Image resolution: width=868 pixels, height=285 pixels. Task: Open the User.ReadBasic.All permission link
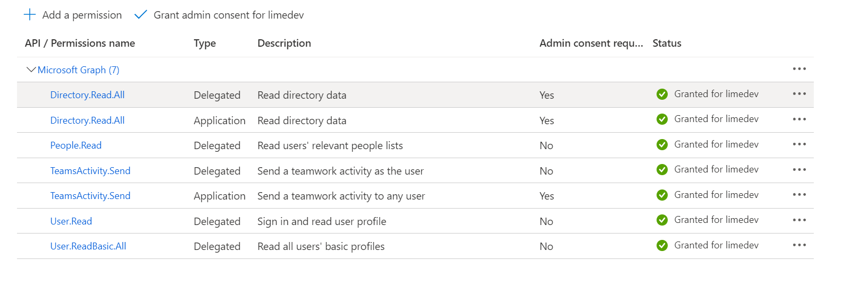click(88, 246)
